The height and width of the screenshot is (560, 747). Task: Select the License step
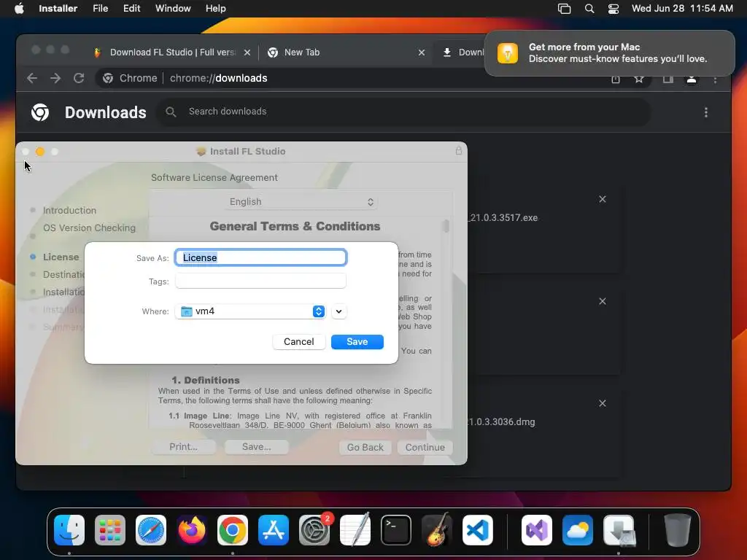[61, 257]
